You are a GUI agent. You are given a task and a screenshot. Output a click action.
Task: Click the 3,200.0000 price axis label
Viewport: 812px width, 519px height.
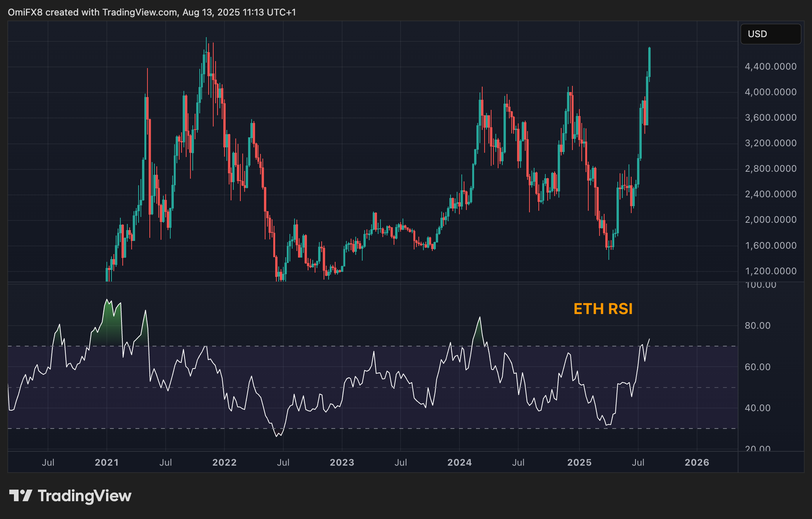coord(771,143)
